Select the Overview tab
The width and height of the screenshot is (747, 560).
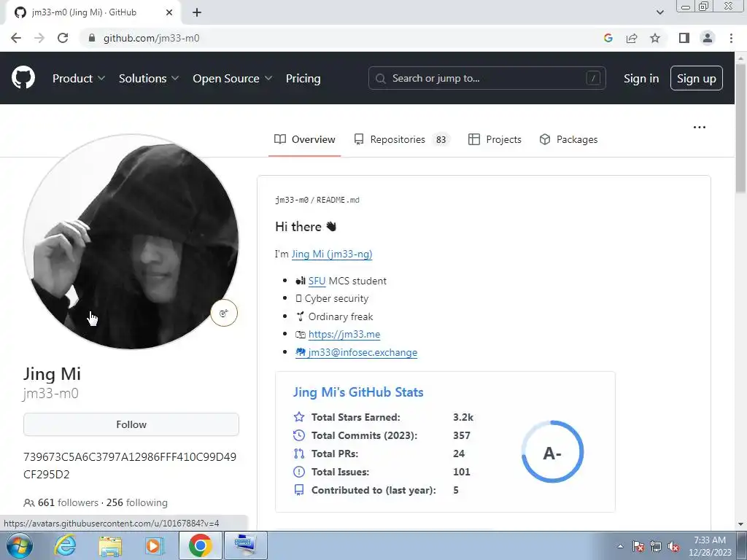(304, 139)
